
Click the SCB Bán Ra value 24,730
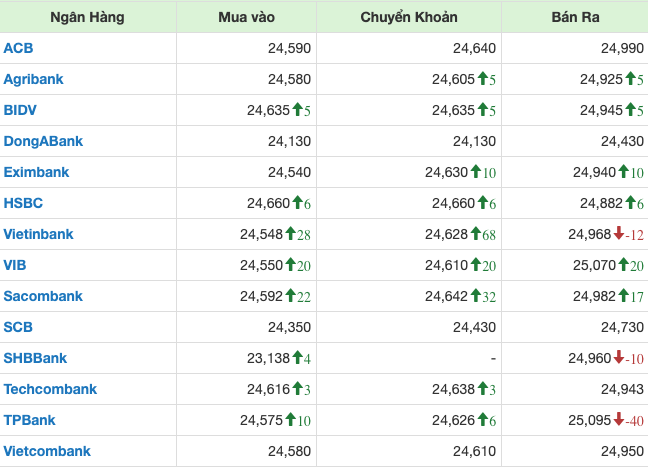click(x=622, y=327)
